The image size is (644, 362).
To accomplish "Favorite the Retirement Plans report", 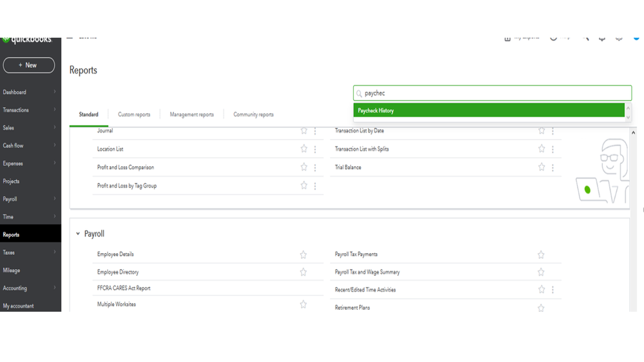I will point(541,308).
